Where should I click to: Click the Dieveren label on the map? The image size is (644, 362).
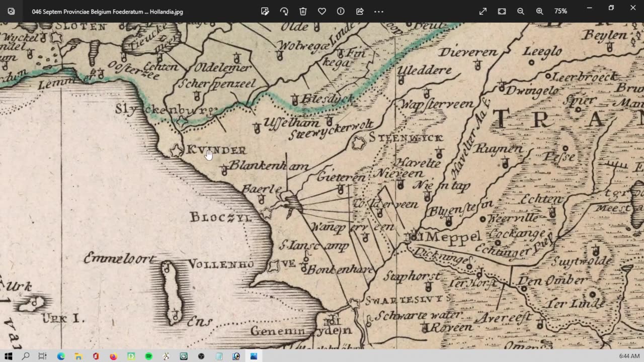coord(467,52)
